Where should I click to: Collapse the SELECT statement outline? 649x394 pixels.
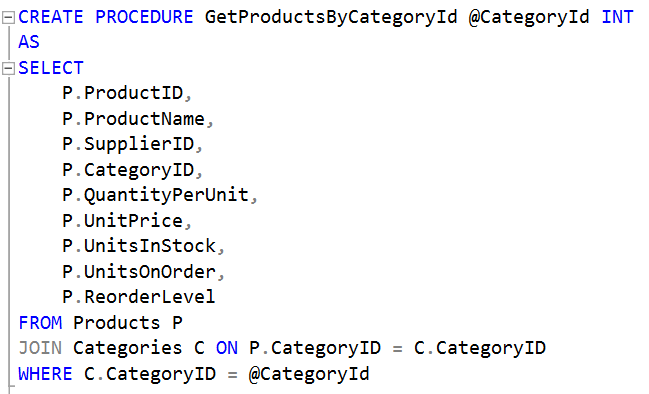tap(8, 68)
